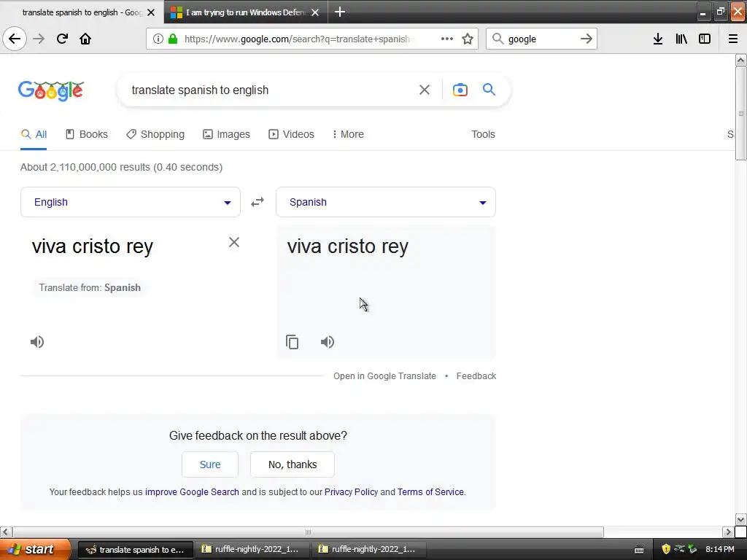
Task: Click the Google holiday logo
Action: [x=51, y=90]
